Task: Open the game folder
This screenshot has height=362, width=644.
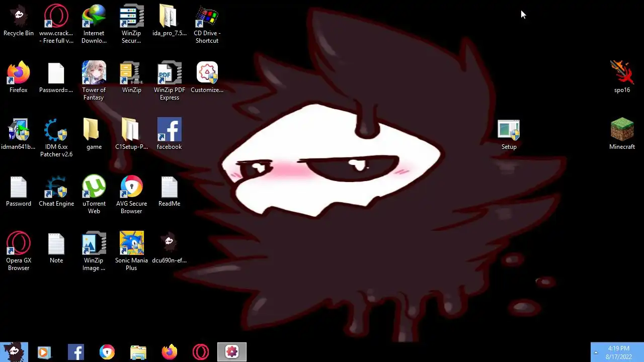Action: click(x=94, y=134)
